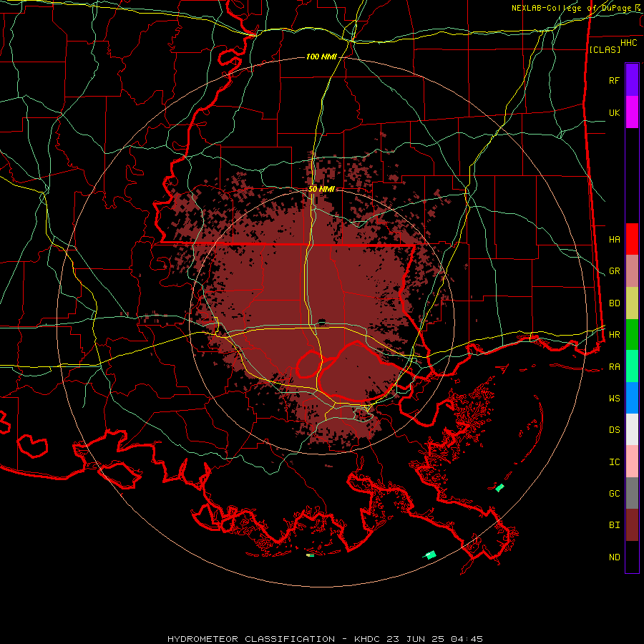Click the 04:45 timestamp in footer
Screen dimensions: 644x644
click(467, 639)
